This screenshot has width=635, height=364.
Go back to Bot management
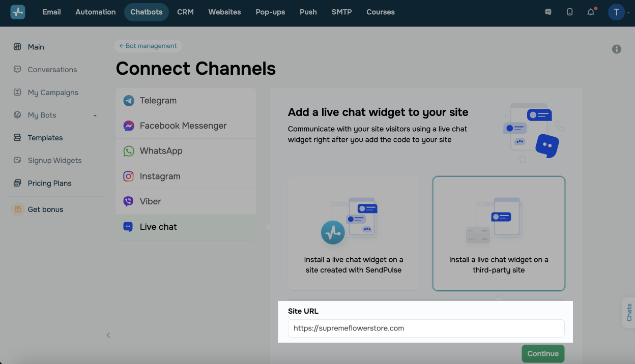(x=148, y=46)
